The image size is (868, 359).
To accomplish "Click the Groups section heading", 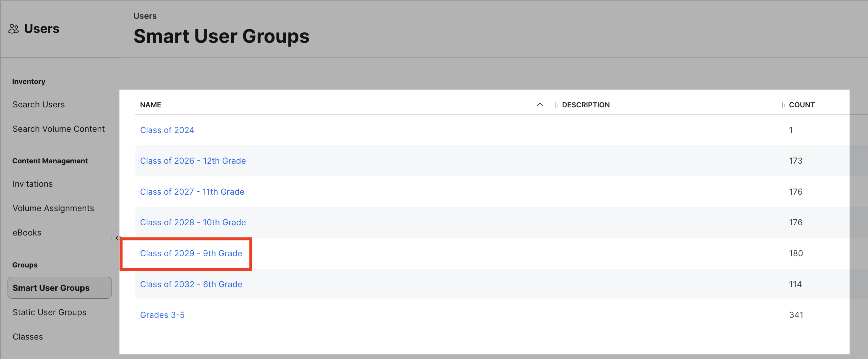I will [25, 265].
